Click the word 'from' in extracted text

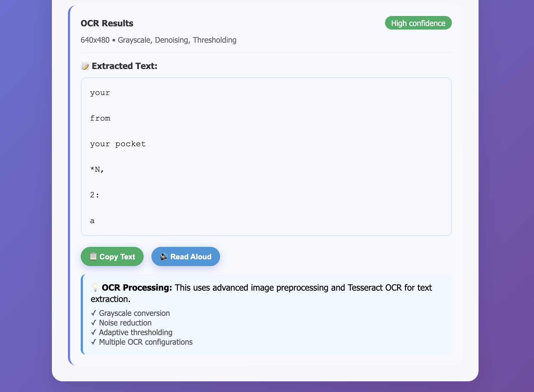[100, 118]
